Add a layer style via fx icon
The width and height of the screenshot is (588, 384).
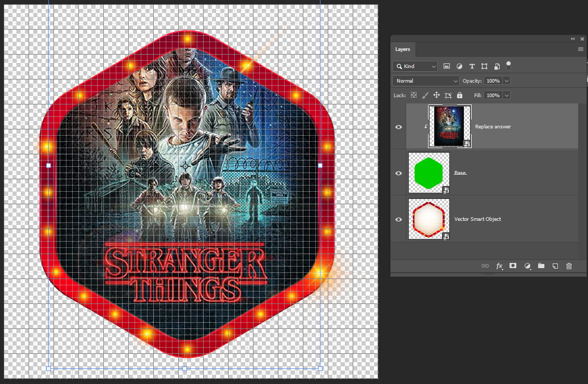499,266
